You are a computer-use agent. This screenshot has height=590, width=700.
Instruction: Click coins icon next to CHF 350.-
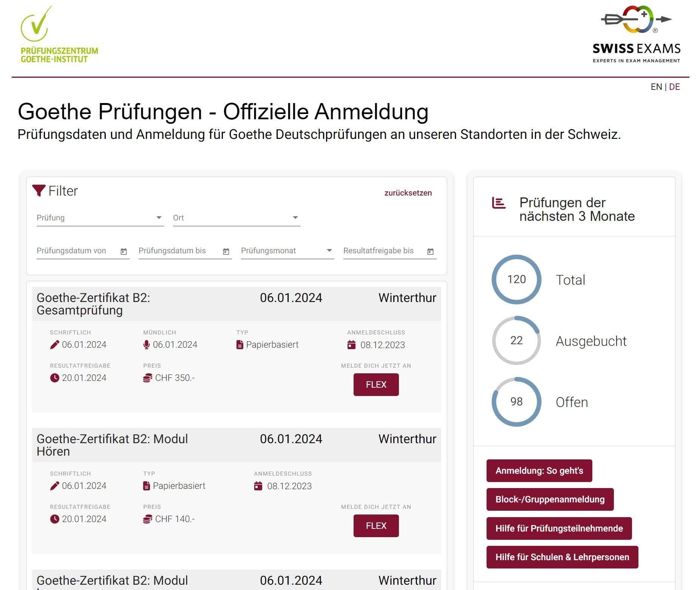coord(148,378)
